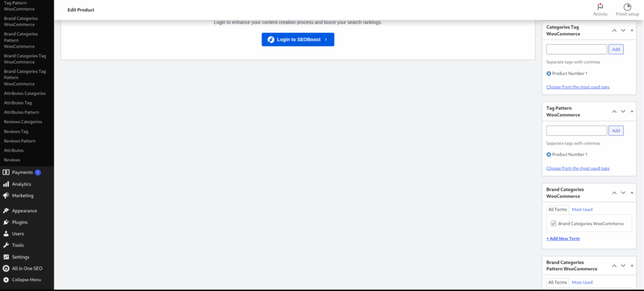
Task: Open Users person icon
Action: coord(6,234)
